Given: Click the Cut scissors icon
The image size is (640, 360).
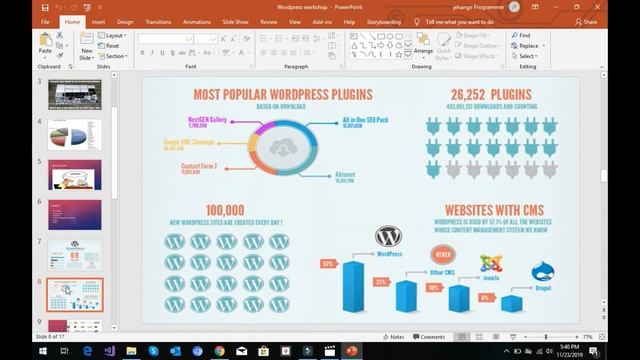Looking at the screenshot, I should click(x=60, y=36).
